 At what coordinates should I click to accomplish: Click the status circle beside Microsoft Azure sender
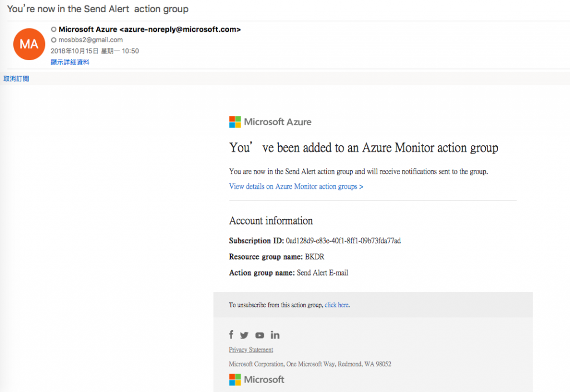(54, 29)
